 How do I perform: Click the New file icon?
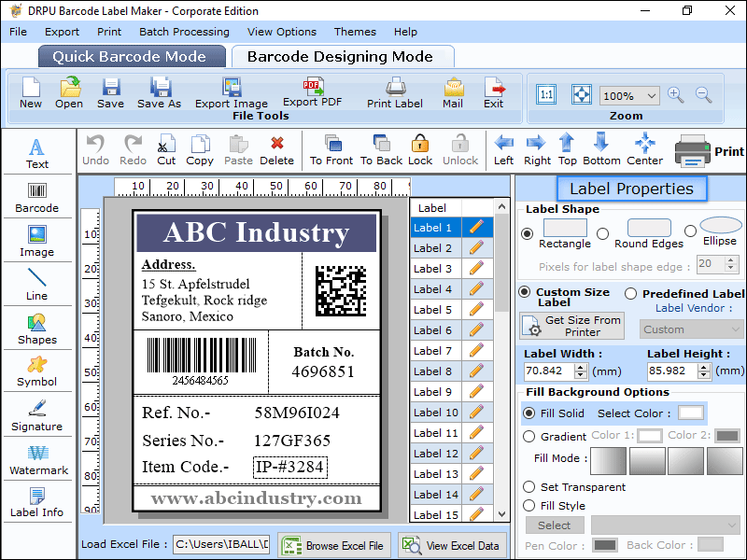click(x=31, y=92)
